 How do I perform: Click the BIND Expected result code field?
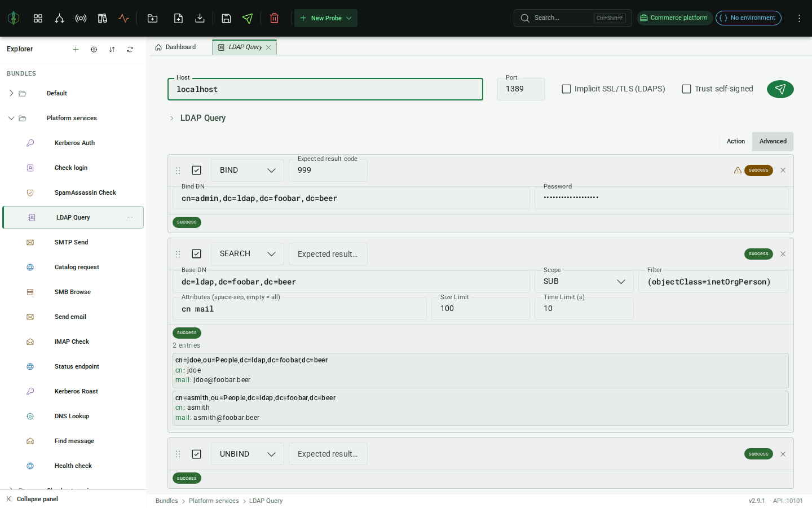tap(328, 170)
